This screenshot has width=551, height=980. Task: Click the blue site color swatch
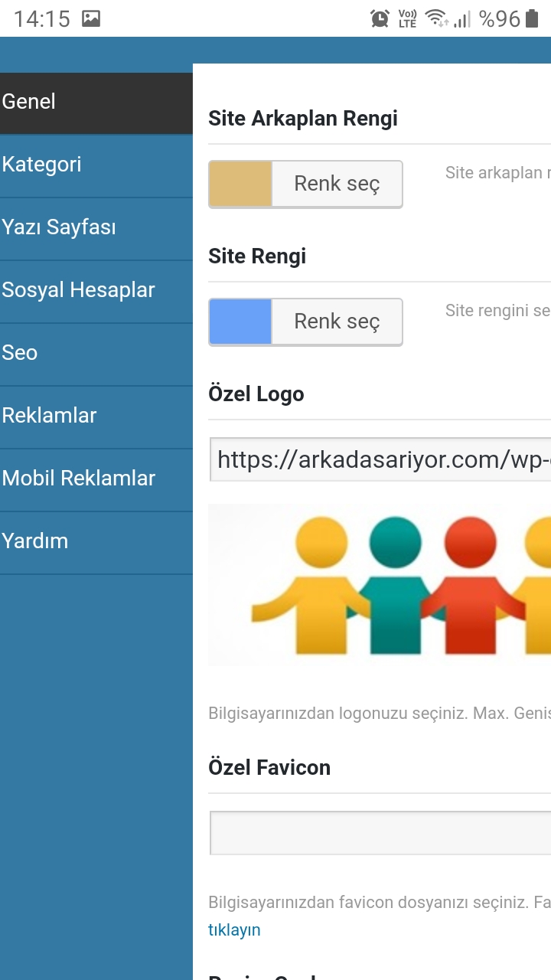click(x=240, y=322)
